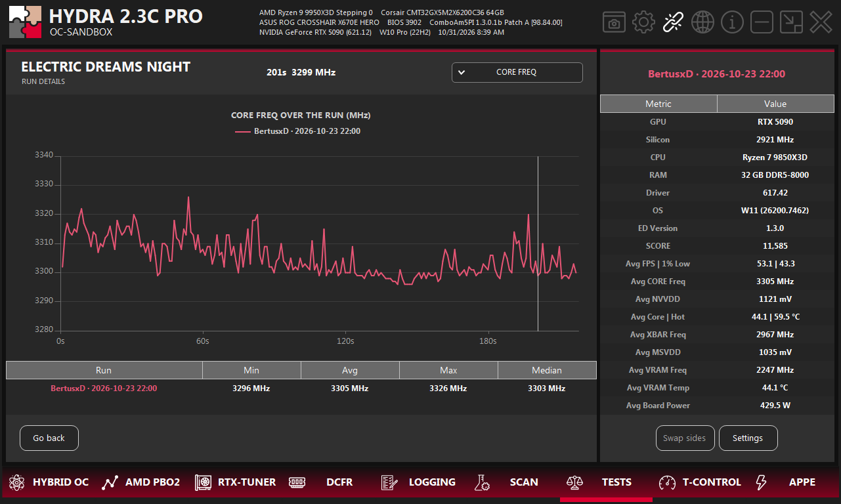This screenshot has height=504, width=841.
Task: Click the LOGGING notepad icon
Action: pyautogui.click(x=388, y=483)
